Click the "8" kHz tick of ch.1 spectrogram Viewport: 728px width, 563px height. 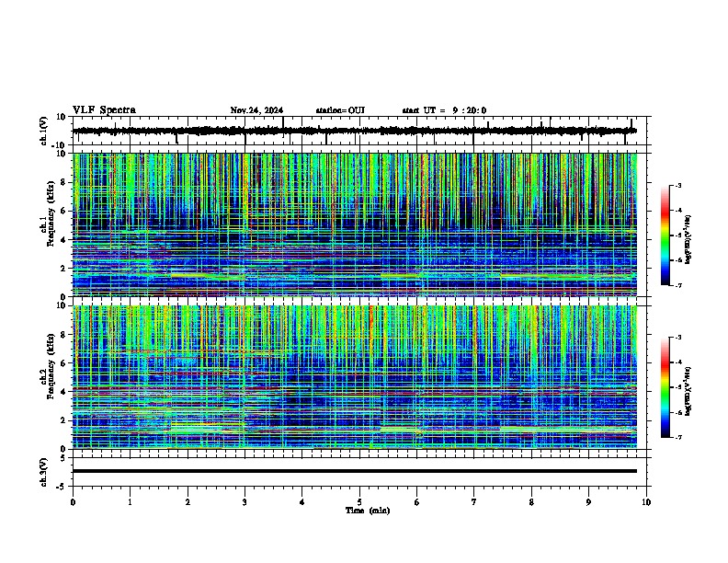[x=64, y=182]
